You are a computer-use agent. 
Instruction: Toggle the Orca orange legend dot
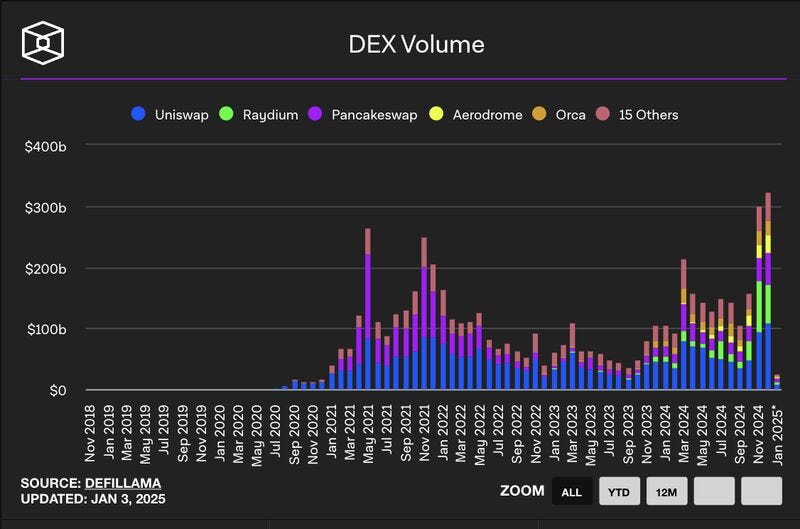tap(539, 114)
